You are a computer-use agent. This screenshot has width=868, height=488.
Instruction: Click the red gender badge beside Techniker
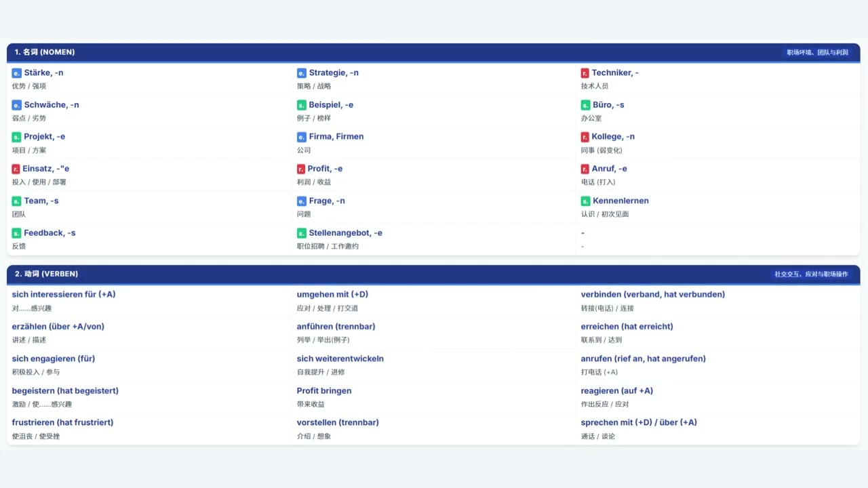[585, 73]
